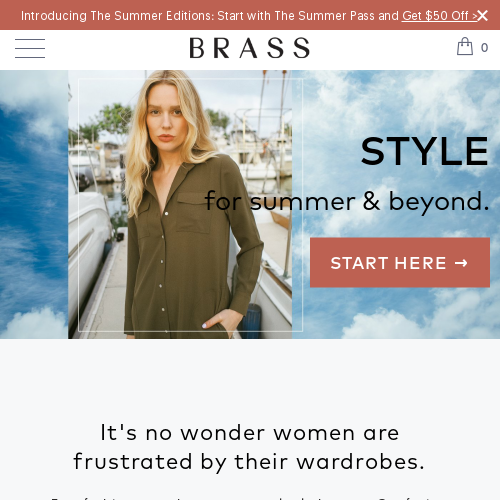This screenshot has height=500, width=500.
Task: Click the arrow inside START HERE
Action: [x=461, y=263]
